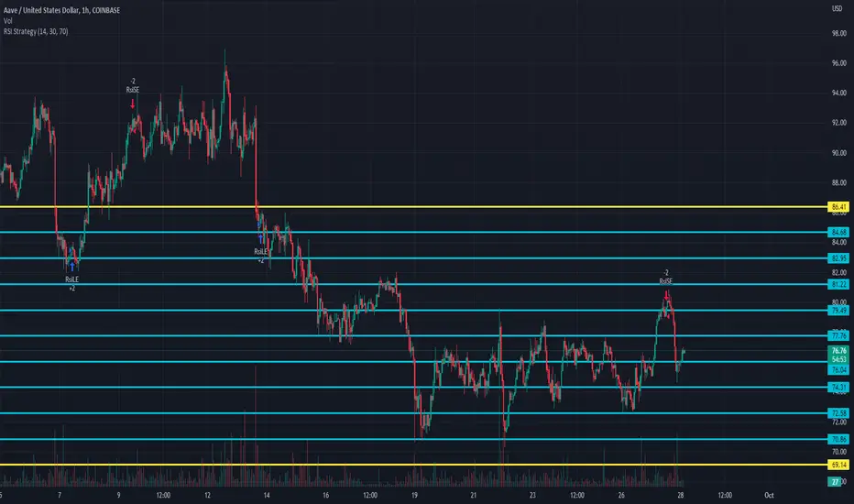Image resolution: width=854 pixels, height=504 pixels.
Task: Select the yellow horizontal line at 86.41
Action: tap(414, 207)
